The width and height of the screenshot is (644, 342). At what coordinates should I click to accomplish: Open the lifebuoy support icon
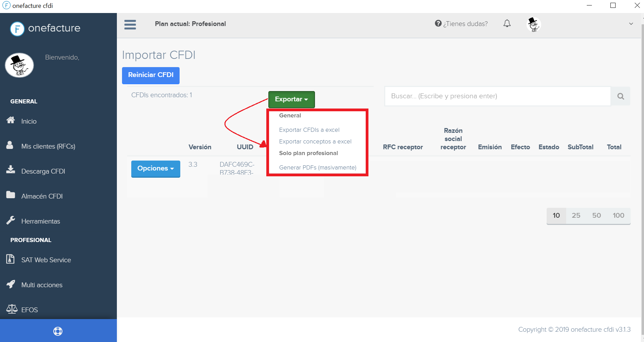58,331
